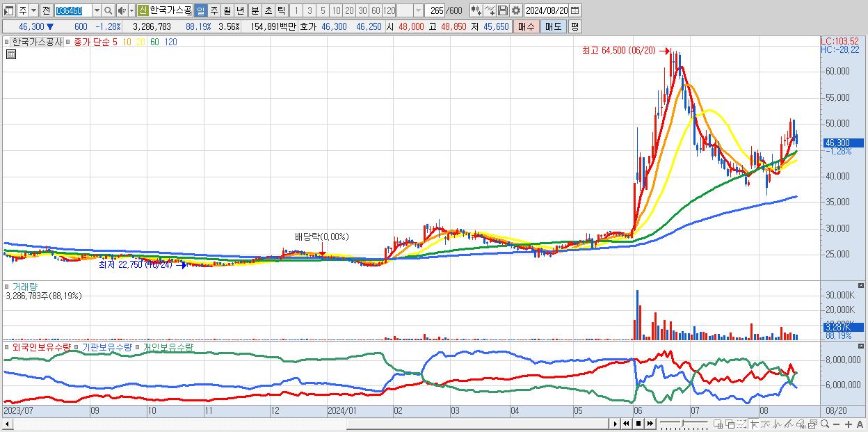Expand the custom interval dropdown arrow
868x432 pixels.
click(x=418, y=10)
